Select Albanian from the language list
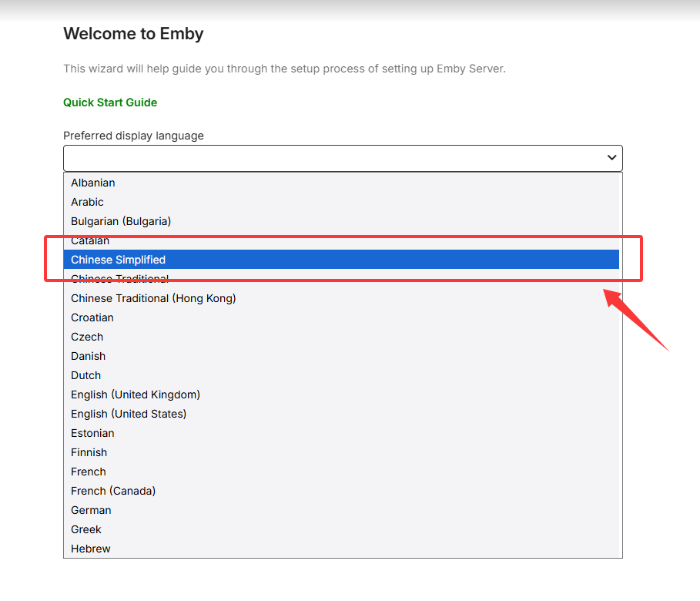Viewport: 700px width, 601px height. (93, 183)
